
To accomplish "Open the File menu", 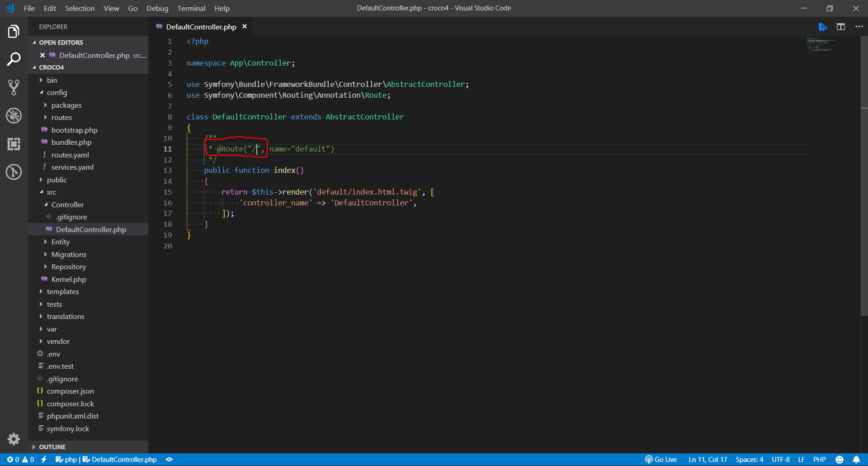I will click(29, 8).
